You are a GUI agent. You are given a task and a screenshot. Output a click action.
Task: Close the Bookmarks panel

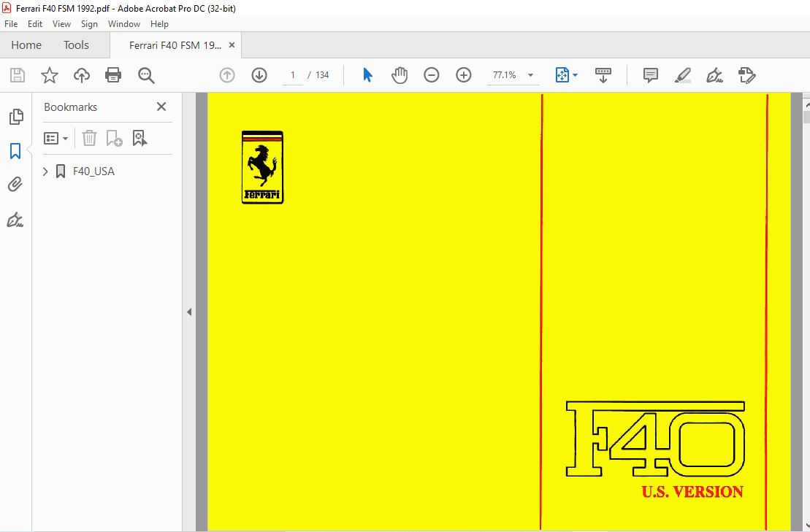161,107
